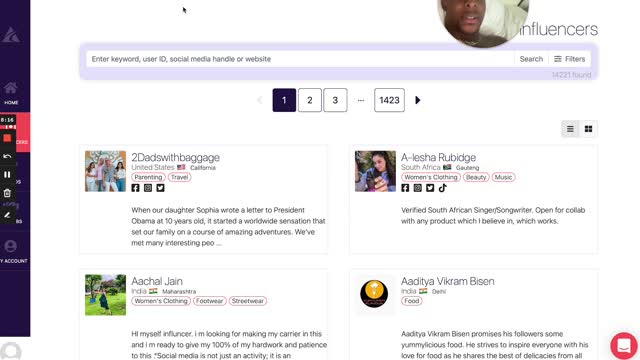Viewport: 640px width, 360px height.
Task: Open Aaditya Vikram Bisen profile name
Action: [x=448, y=281]
